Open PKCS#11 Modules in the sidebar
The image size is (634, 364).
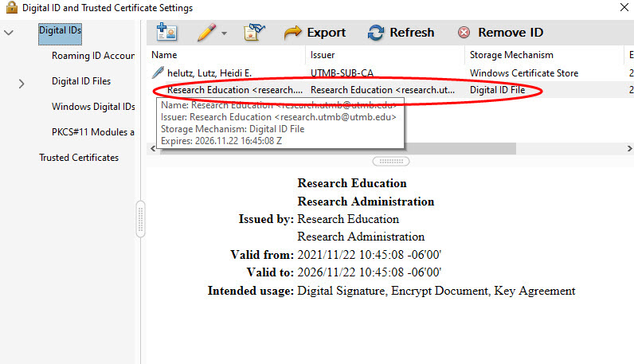click(92, 132)
